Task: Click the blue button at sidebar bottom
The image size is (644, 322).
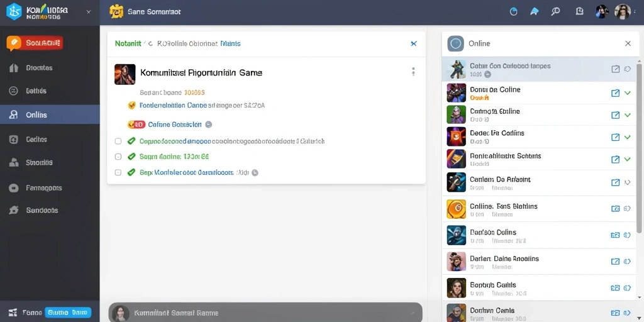Action: coord(68,312)
